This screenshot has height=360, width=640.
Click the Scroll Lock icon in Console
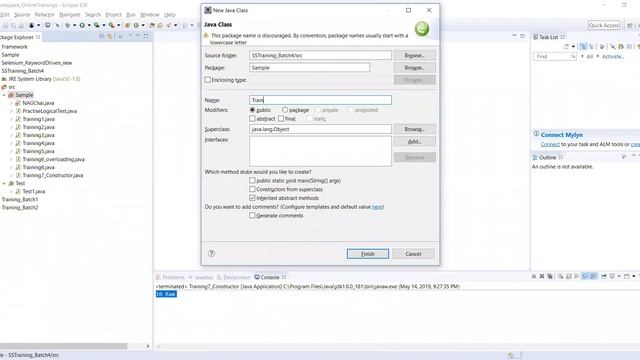tap(569, 276)
